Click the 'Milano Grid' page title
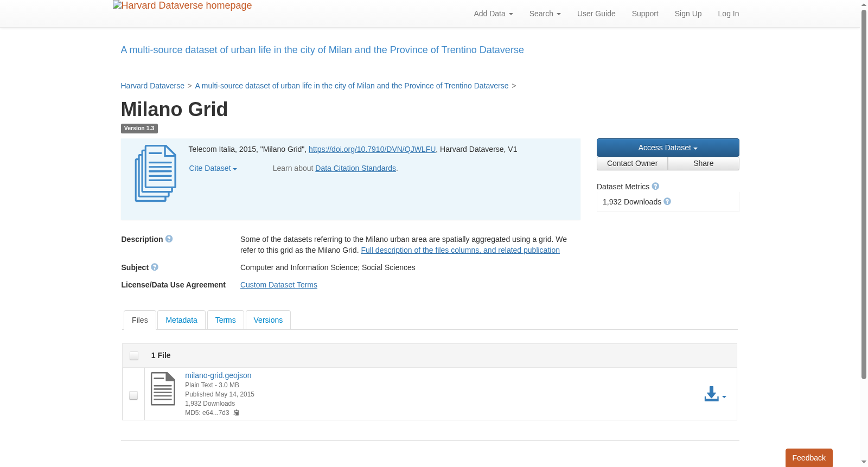868x467 pixels. (174, 109)
